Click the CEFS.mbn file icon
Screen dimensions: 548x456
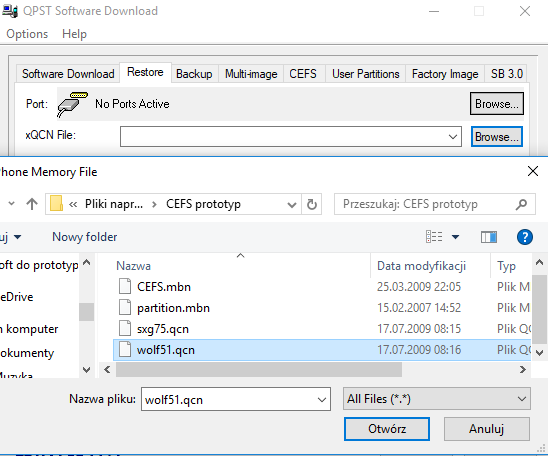coord(125,287)
